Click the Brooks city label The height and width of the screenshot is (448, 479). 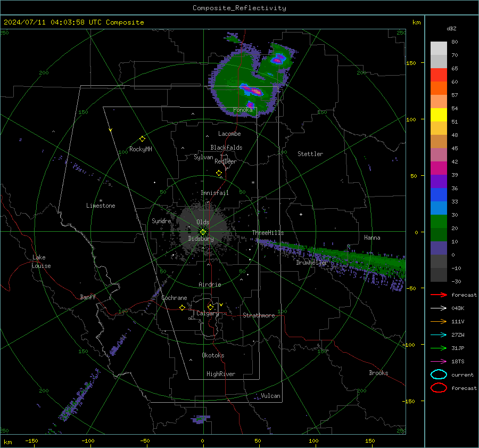click(x=378, y=373)
